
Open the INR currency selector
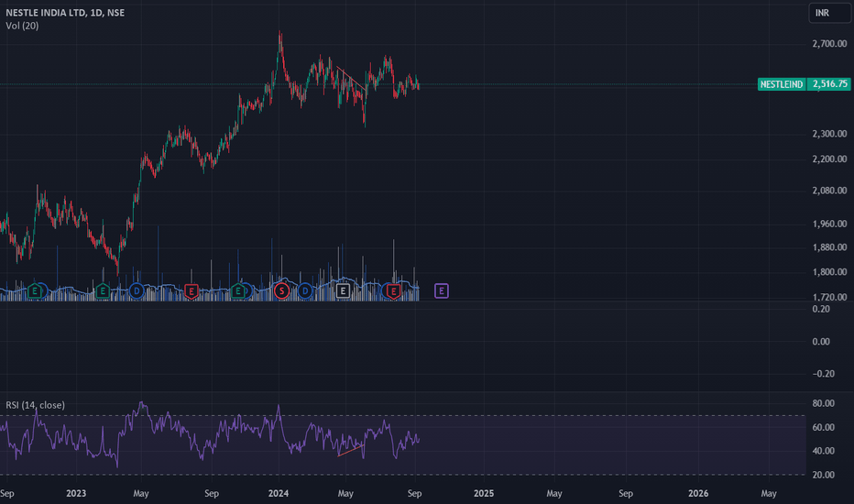point(829,13)
